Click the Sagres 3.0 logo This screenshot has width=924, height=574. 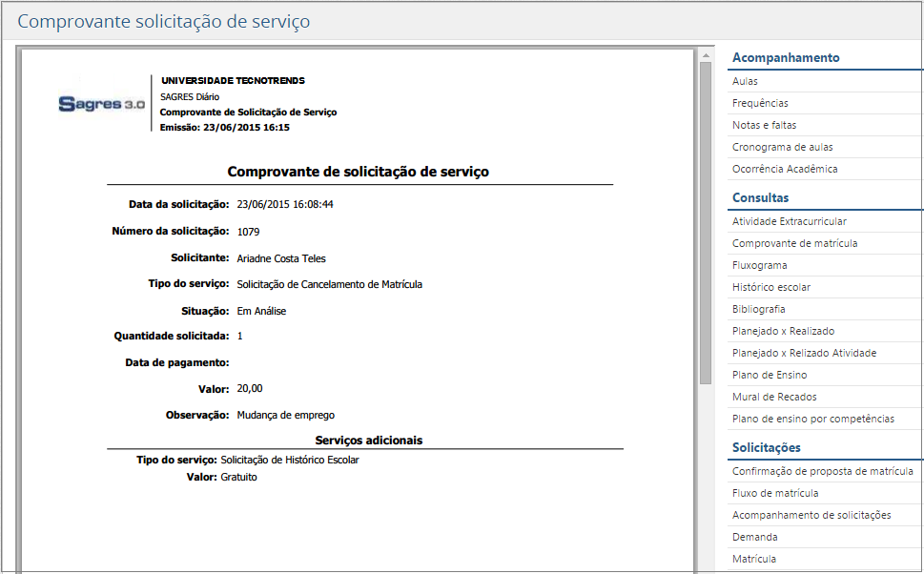click(99, 103)
